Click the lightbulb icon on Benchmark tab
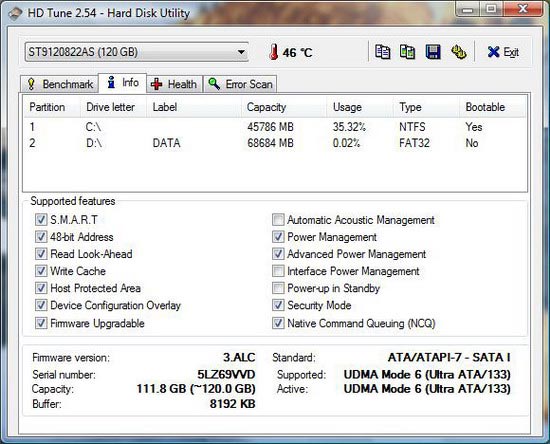550x444 pixels. pyautogui.click(x=31, y=84)
